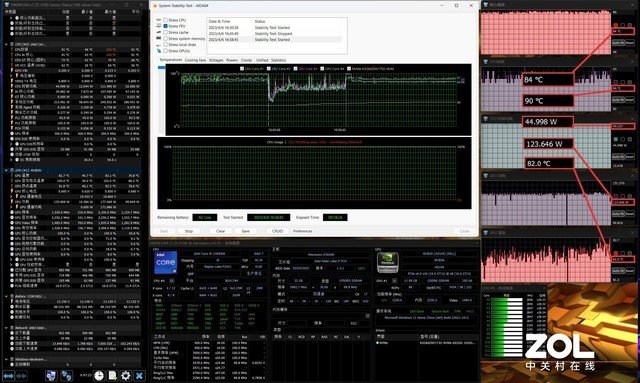
Task: Click the Clear button in AIDA64
Action: coord(220,231)
